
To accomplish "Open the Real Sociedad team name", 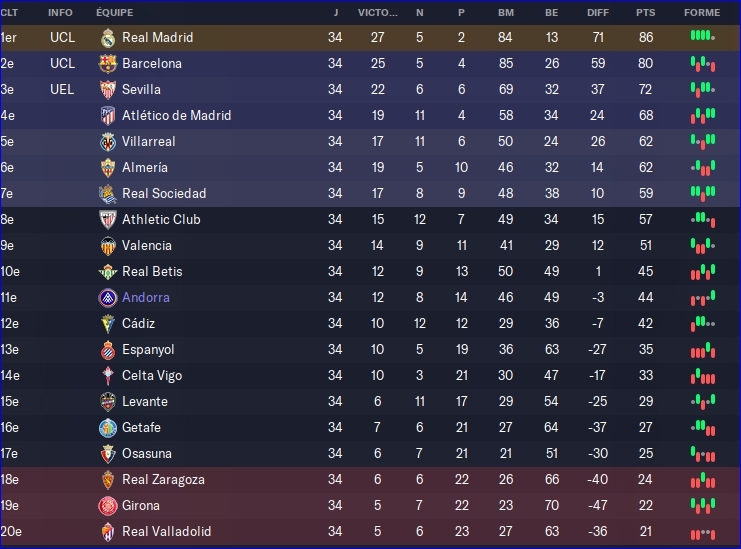I will (164, 193).
